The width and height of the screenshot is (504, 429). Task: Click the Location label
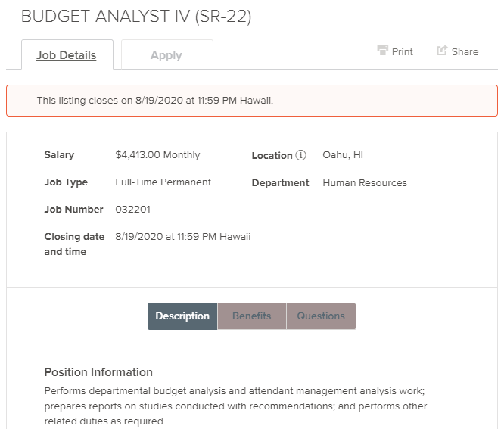coord(272,156)
